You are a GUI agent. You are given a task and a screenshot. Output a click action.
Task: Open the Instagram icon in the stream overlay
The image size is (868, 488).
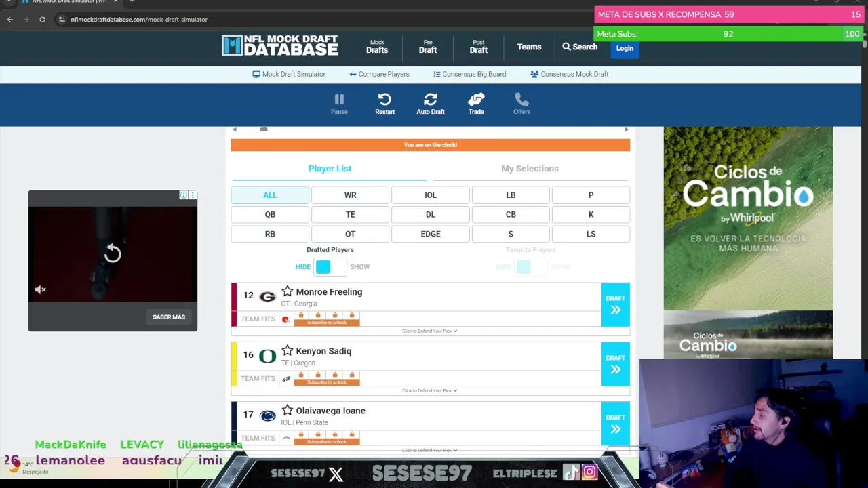(x=589, y=472)
